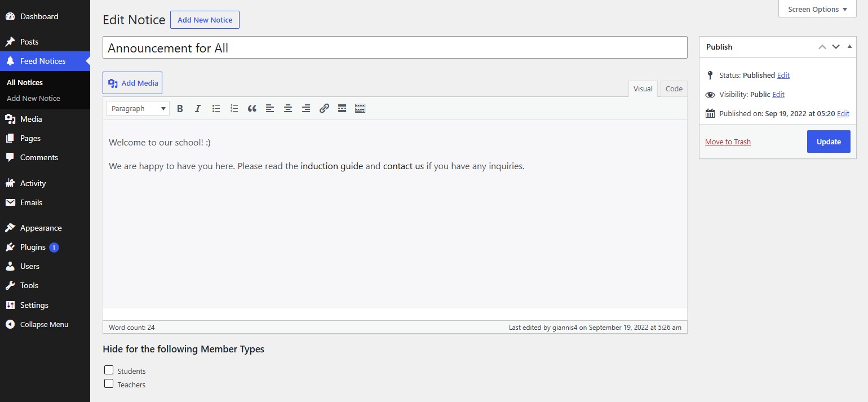Click the 'Edit Notice' page heading
This screenshot has height=402, width=868.
(134, 20)
